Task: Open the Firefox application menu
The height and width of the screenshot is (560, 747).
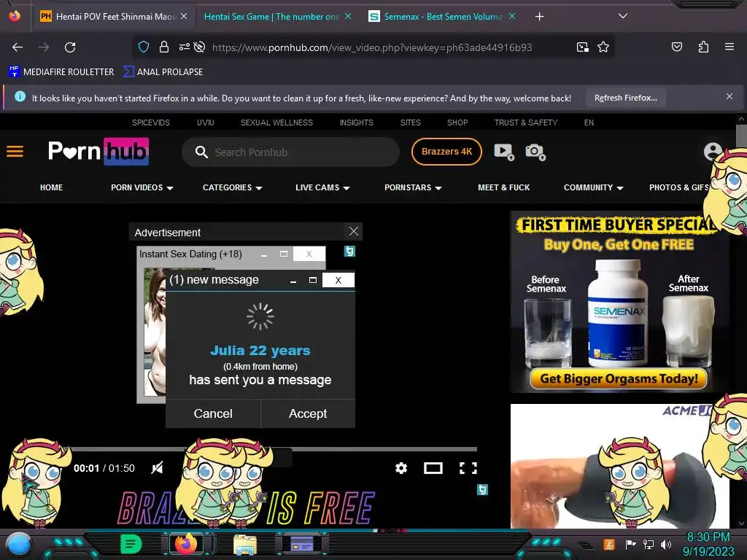Action: [x=729, y=47]
